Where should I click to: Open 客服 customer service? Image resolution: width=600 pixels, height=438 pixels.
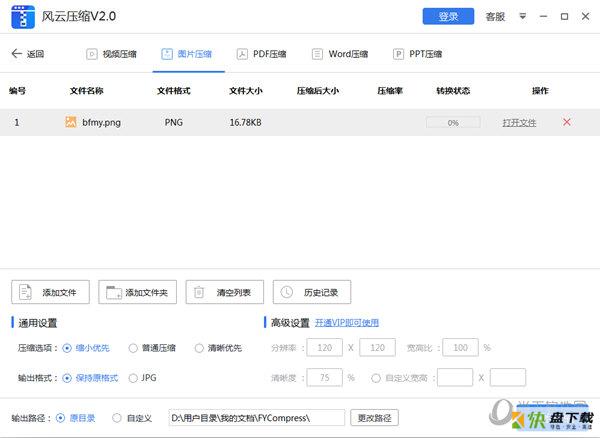pyautogui.click(x=495, y=16)
